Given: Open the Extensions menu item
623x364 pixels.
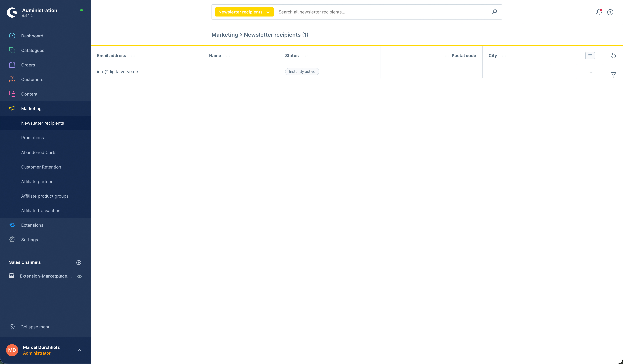Looking at the screenshot, I should (32, 225).
